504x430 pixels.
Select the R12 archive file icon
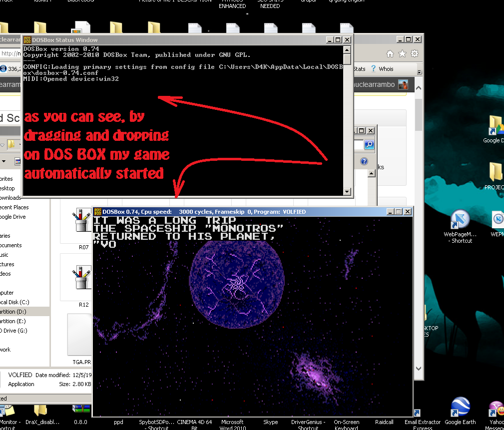coord(81,278)
